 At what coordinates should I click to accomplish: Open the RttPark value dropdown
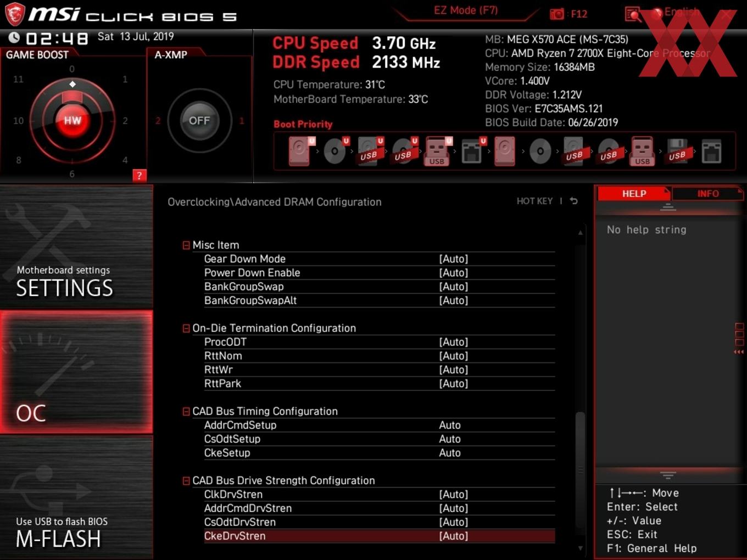click(454, 383)
